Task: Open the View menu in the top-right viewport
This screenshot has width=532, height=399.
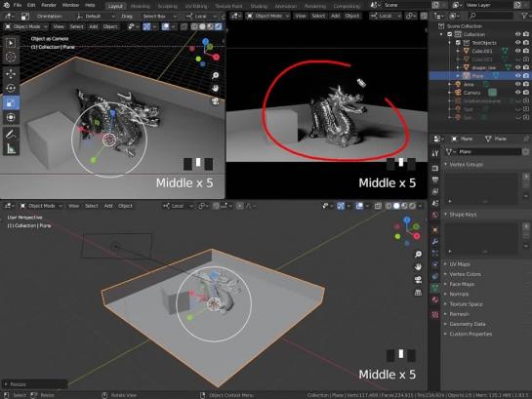Action: pyautogui.click(x=301, y=16)
